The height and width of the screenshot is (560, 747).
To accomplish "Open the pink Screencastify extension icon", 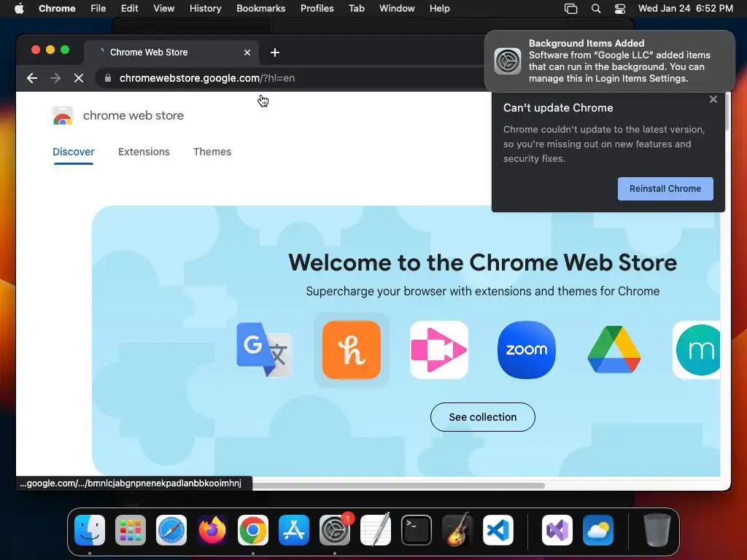I will point(438,349).
